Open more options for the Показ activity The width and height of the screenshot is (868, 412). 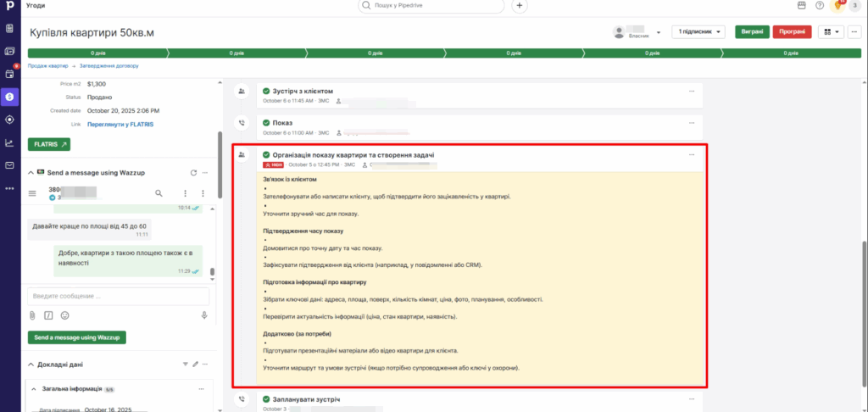(692, 123)
